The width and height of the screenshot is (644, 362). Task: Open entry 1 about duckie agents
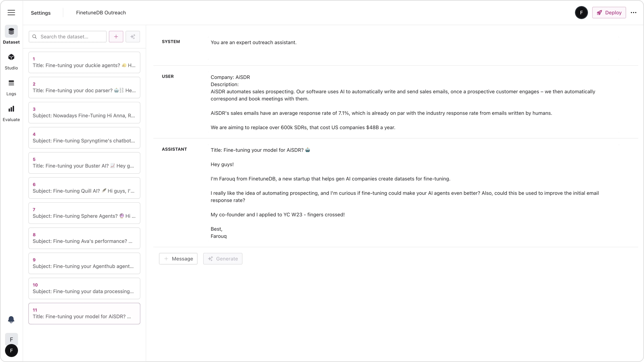(x=84, y=62)
